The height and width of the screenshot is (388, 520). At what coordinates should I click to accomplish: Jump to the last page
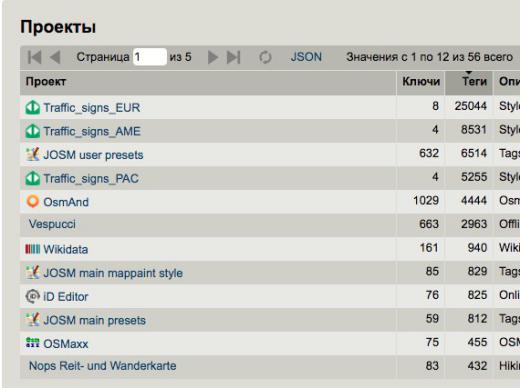pyautogui.click(x=233, y=57)
